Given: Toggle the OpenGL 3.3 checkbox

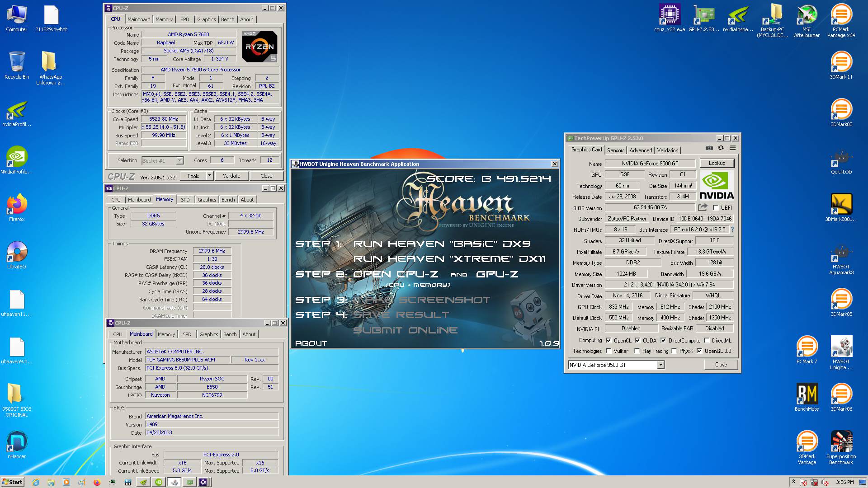Looking at the screenshot, I should point(699,351).
